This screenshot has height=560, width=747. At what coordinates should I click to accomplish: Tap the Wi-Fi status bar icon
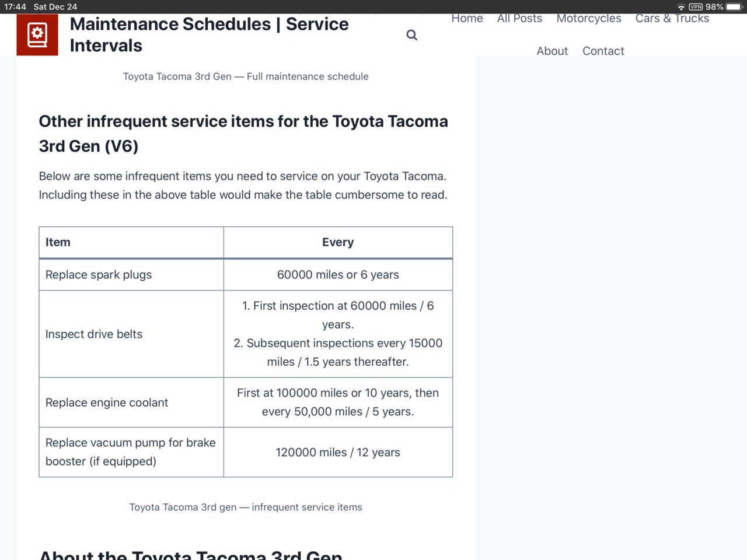point(681,7)
